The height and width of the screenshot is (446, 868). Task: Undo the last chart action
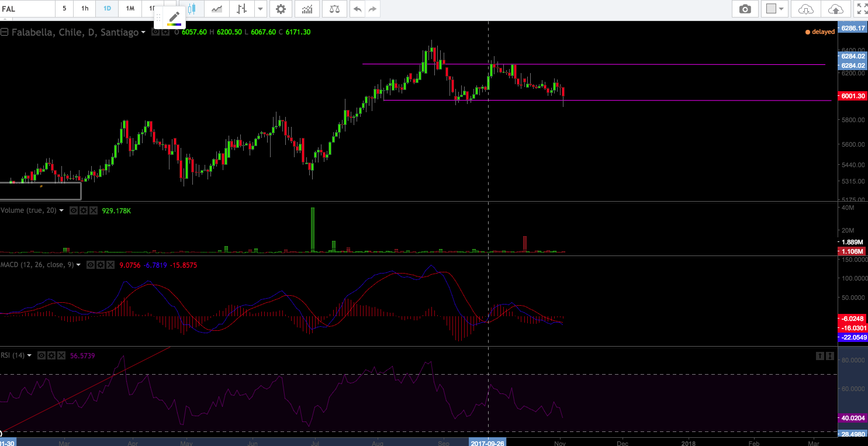coord(357,9)
